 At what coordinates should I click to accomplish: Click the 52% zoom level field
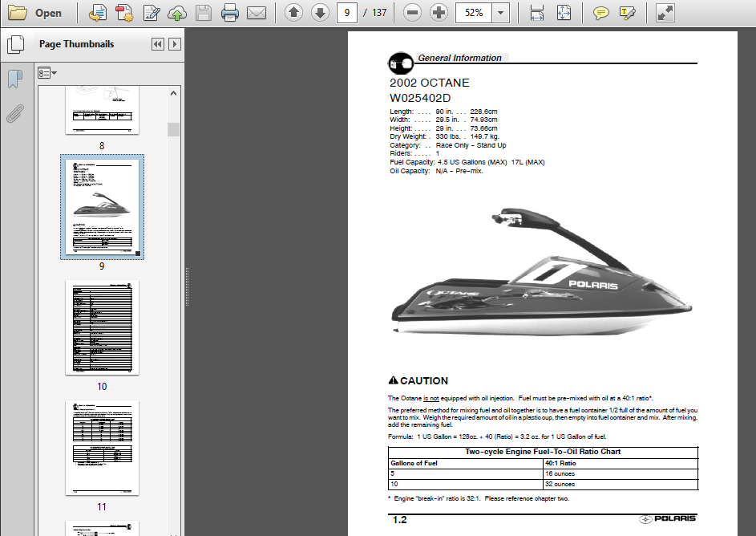tap(474, 13)
